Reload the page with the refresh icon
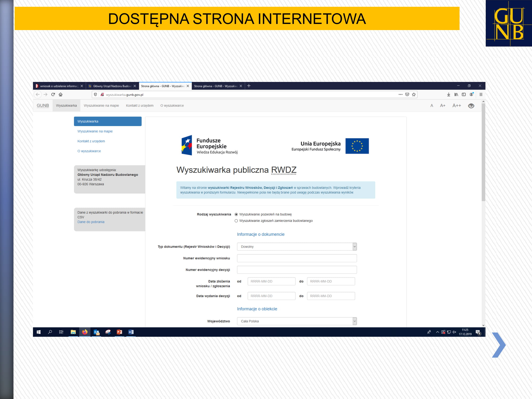The height and width of the screenshot is (399, 532). tap(53, 94)
